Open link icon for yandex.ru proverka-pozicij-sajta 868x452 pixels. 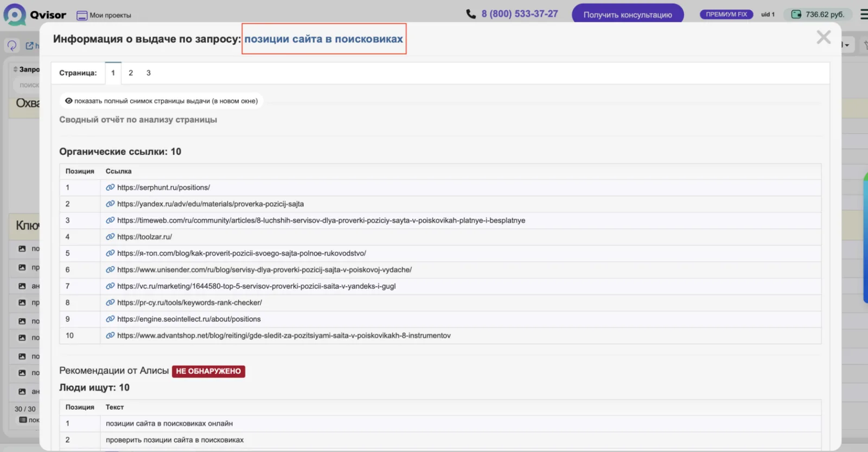110,204
